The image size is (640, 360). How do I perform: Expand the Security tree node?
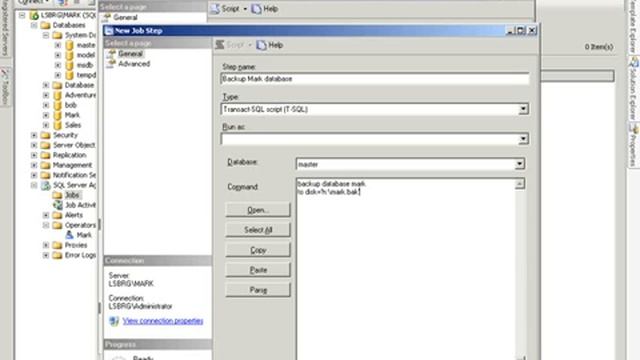34,135
